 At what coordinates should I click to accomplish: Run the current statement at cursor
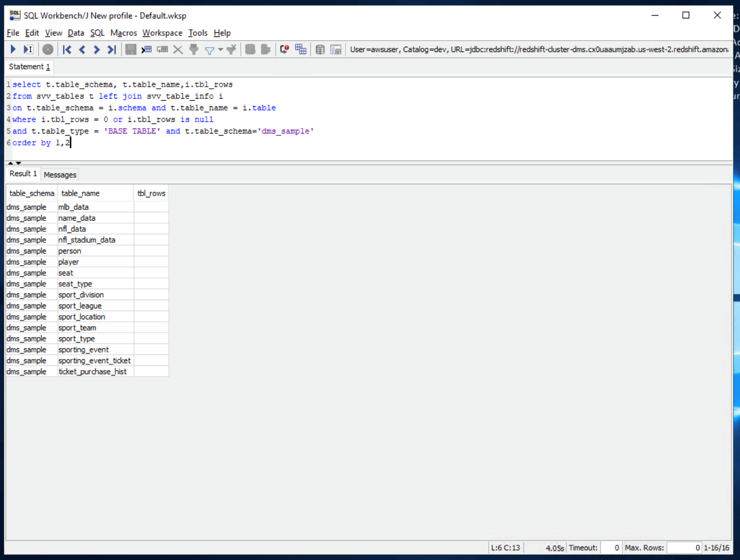(28, 49)
